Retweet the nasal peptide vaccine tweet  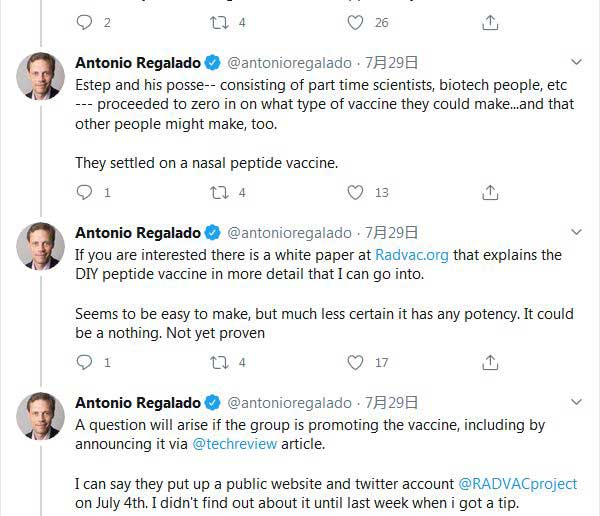220,192
